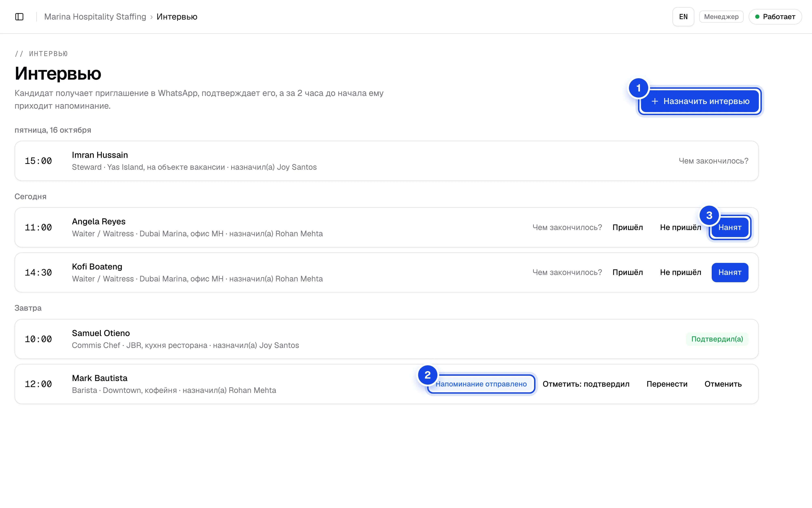Click Отменить for Mark Bautista
Screen dimensions: 812x508
point(723,384)
